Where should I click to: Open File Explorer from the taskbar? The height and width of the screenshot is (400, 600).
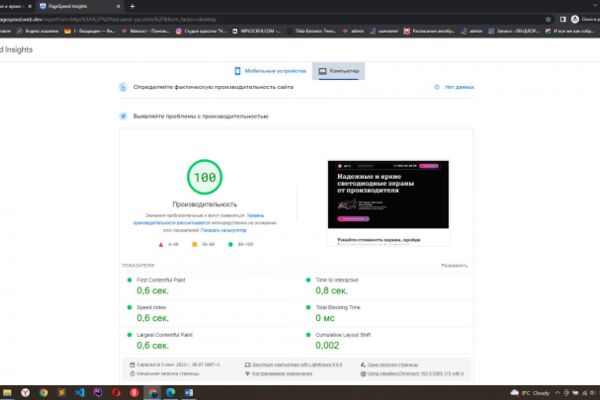click(x=7, y=392)
